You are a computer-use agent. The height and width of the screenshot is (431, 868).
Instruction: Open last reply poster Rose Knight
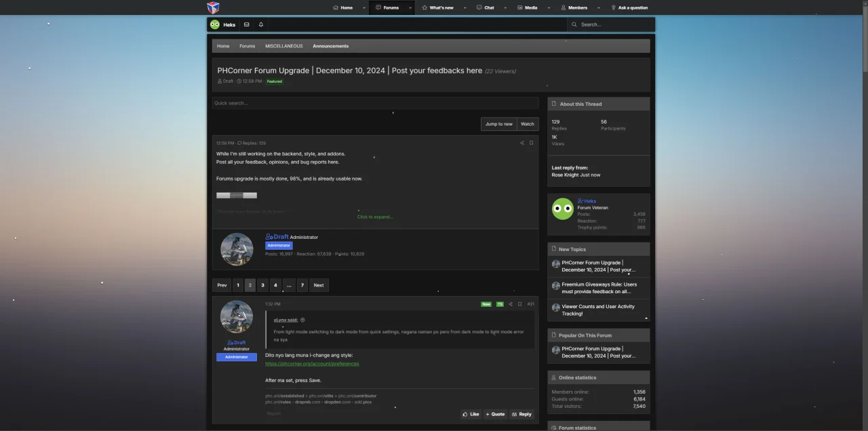pos(565,175)
